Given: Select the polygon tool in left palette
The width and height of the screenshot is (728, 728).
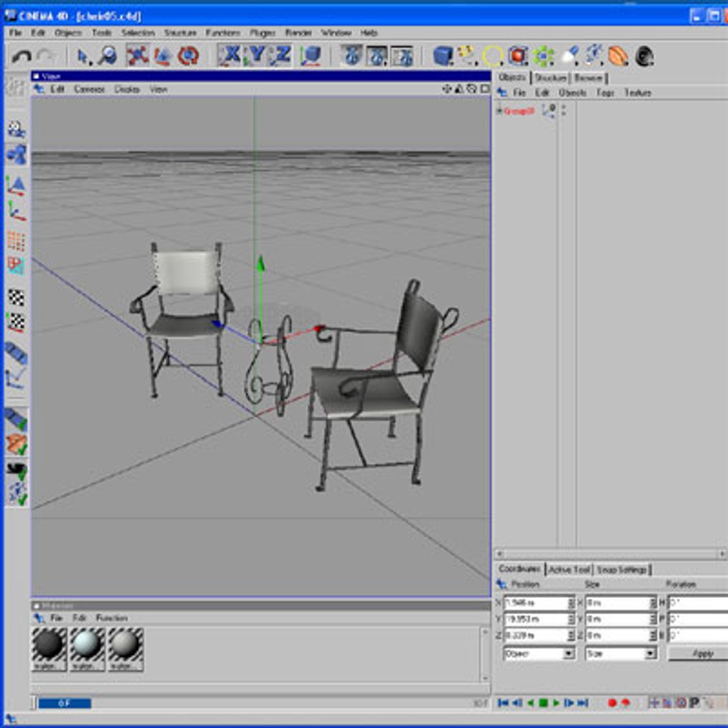Looking at the screenshot, I should point(16,266).
